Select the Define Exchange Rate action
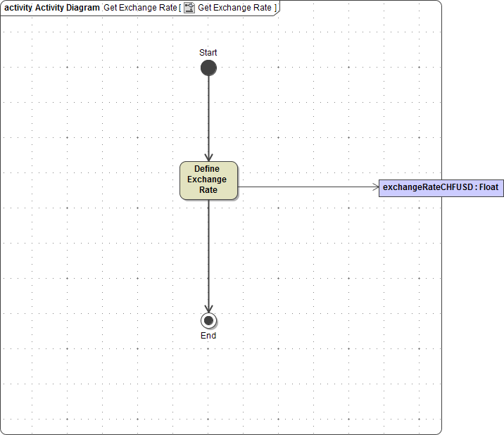Screen dimensions: 504x435 208,180
